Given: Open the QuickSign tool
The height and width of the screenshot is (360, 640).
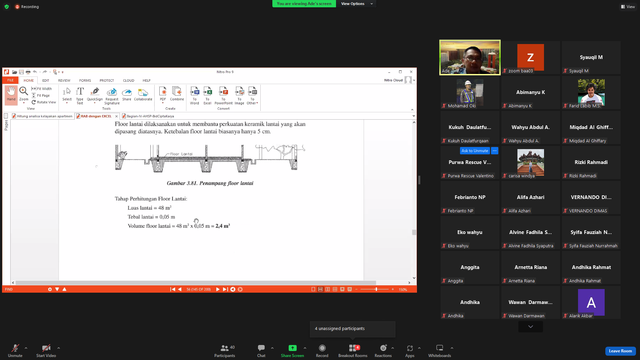Looking at the screenshot, I should click(95, 94).
